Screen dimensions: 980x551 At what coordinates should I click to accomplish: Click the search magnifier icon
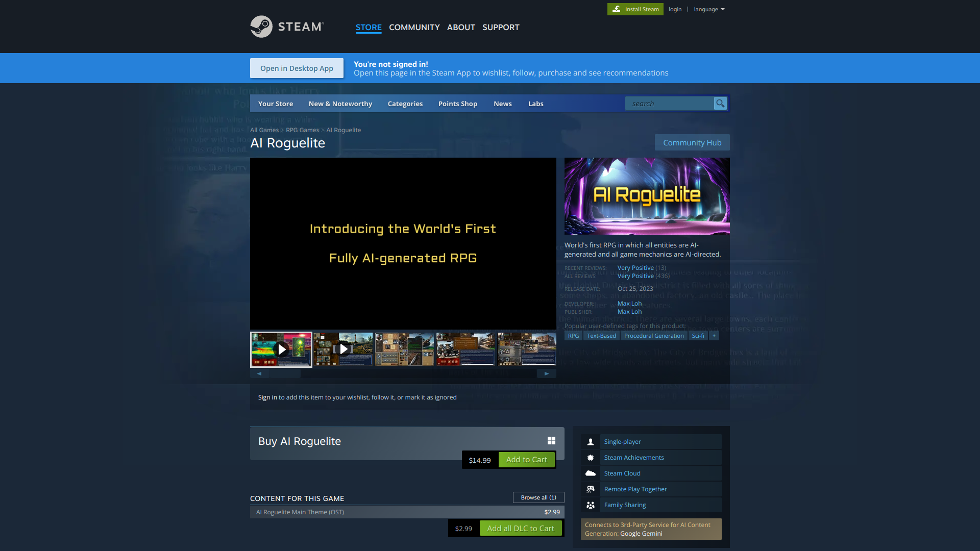pyautogui.click(x=720, y=104)
